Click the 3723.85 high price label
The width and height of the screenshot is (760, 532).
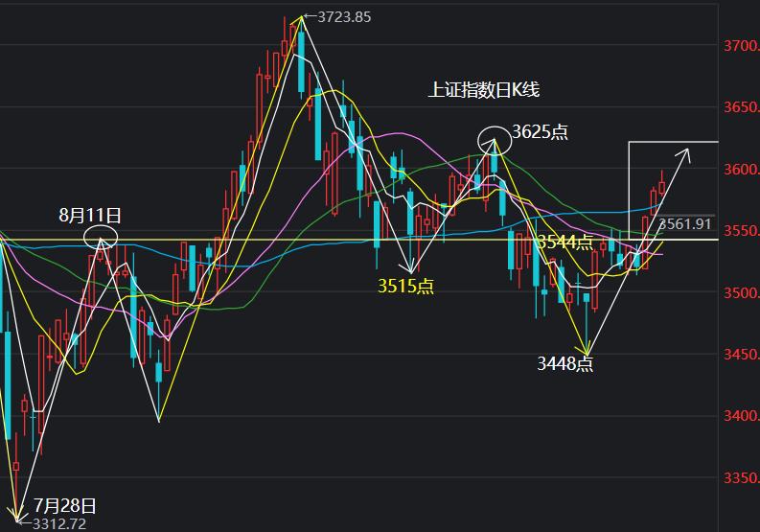[344, 17]
